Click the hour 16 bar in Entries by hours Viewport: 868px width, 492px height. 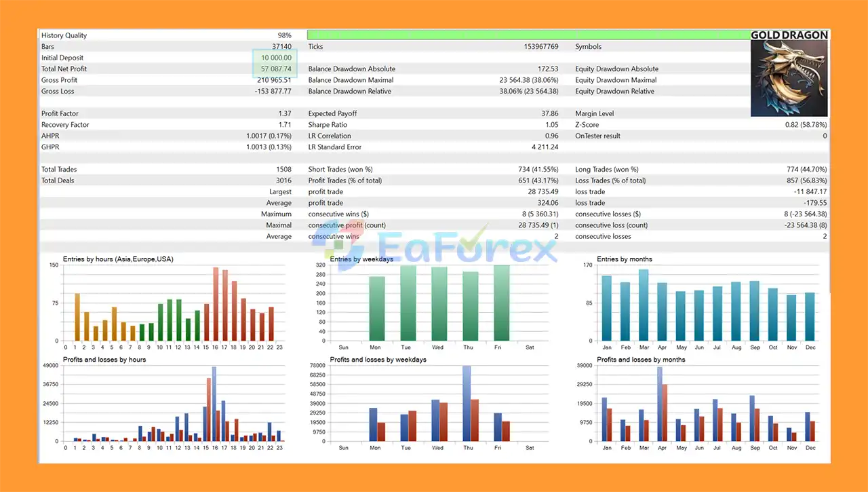[x=216, y=303]
